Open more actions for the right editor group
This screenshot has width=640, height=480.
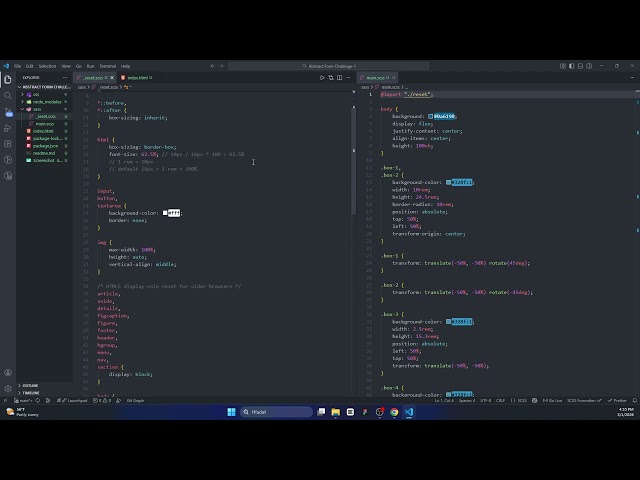(x=632, y=78)
